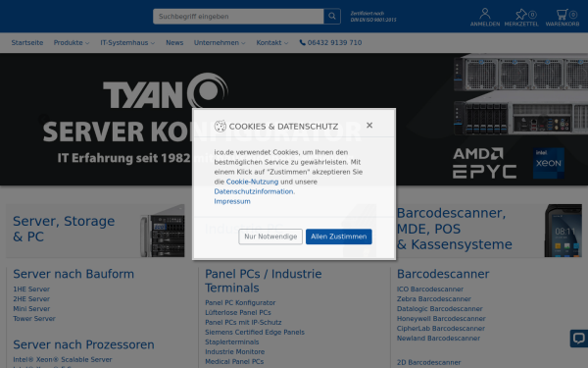The width and height of the screenshot is (588, 368).
Task: Expand the IT-Systemhaus menu
Action: pos(127,43)
